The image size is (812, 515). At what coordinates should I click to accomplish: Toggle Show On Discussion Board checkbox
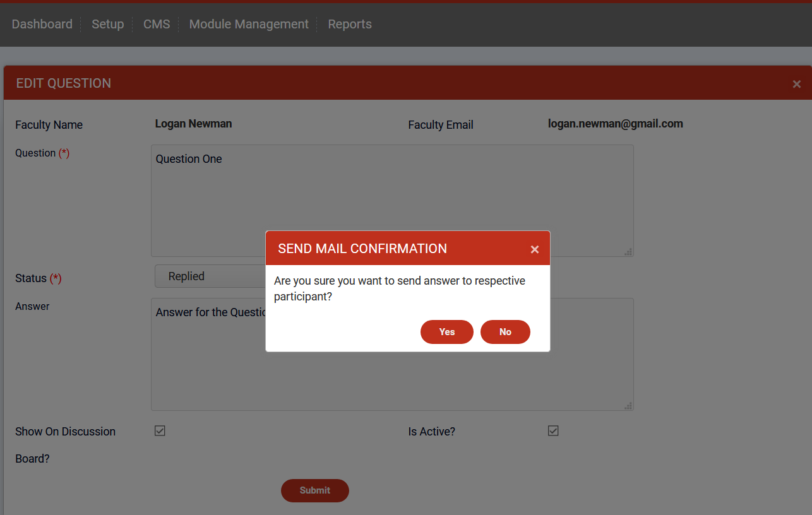click(160, 431)
